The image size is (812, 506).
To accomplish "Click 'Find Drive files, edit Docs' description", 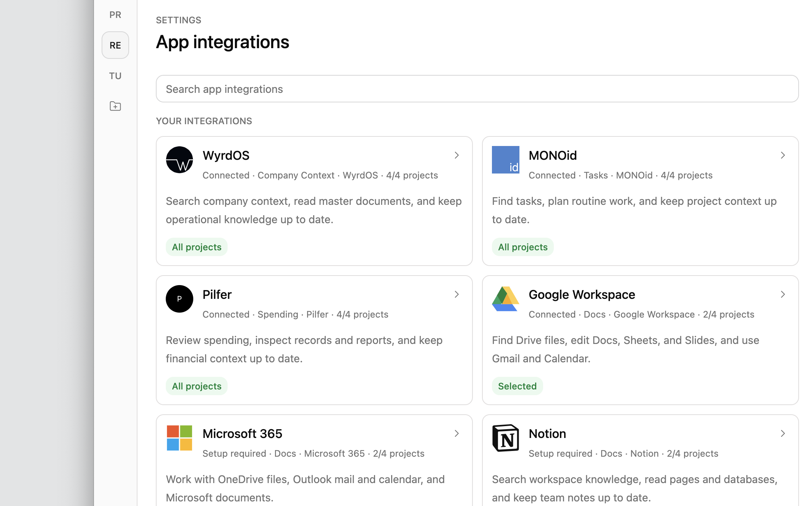I will click(x=626, y=349).
